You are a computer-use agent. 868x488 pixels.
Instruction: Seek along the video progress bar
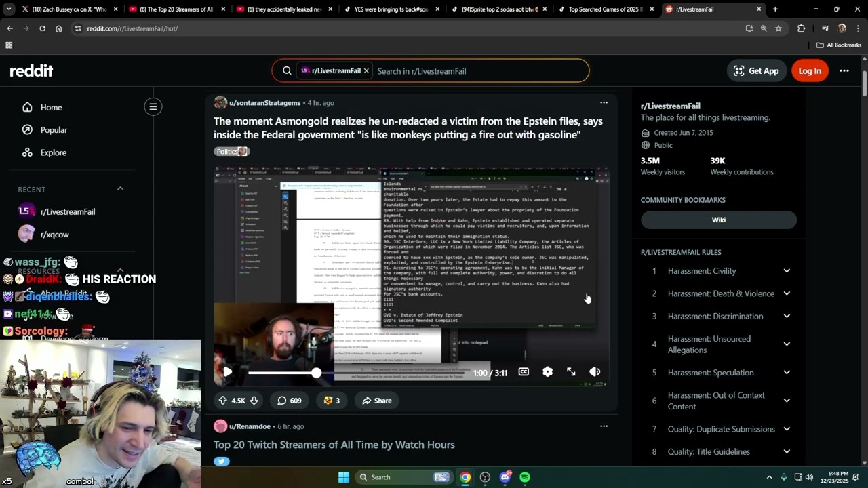coord(357,373)
